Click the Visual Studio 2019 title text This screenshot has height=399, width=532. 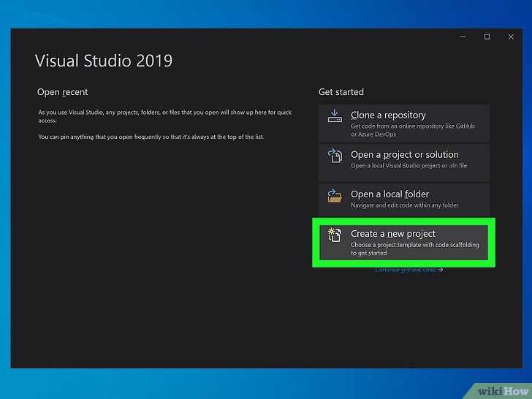(104, 61)
